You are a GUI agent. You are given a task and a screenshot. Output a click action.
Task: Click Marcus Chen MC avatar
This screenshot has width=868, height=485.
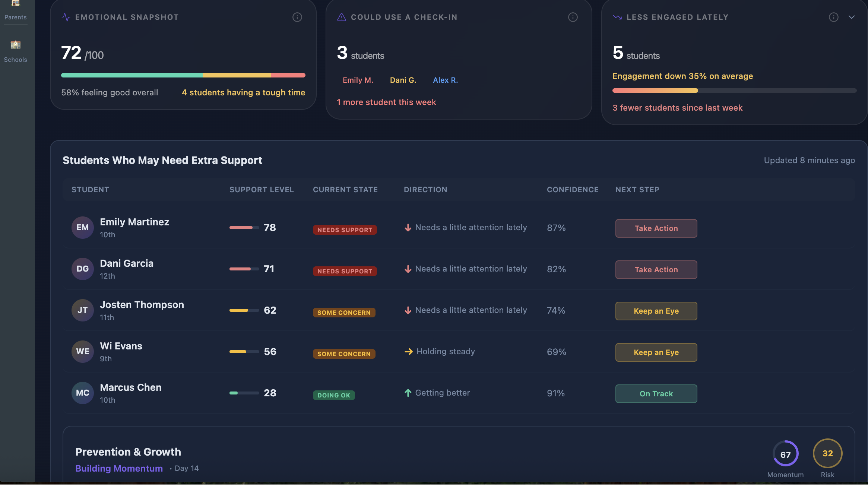(x=82, y=393)
